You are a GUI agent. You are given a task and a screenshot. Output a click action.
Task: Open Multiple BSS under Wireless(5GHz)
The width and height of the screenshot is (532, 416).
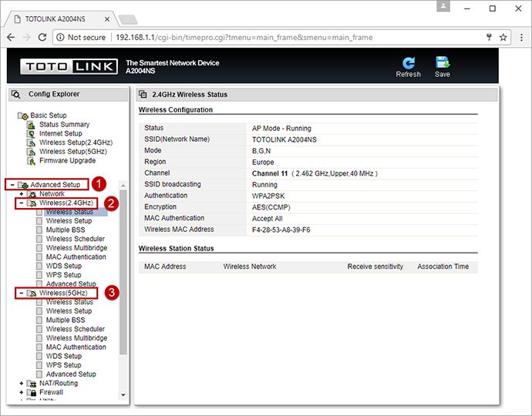(66, 320)
